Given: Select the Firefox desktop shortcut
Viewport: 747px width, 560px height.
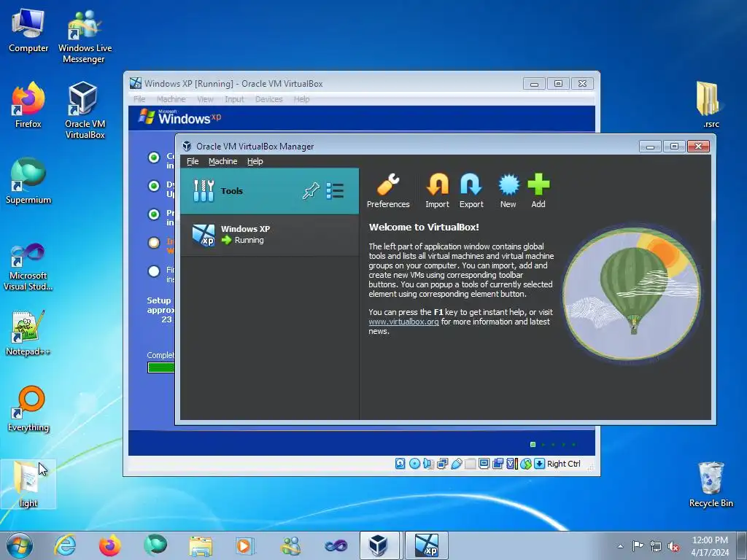Looking at the screenshot, I should 28,105.
